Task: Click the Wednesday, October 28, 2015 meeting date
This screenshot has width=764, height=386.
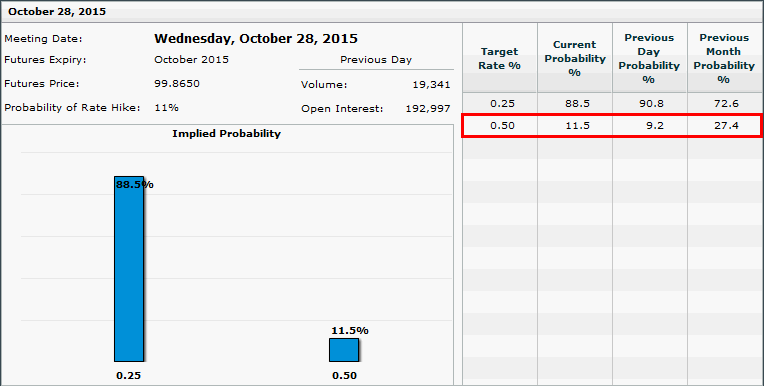Action: [x=256, y=39]
